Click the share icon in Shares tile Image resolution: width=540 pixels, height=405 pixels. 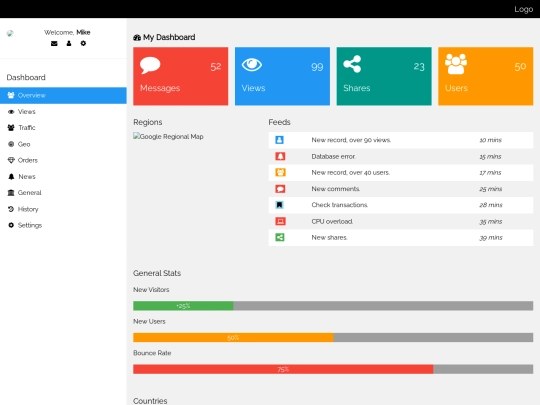(x=352, y=64)
